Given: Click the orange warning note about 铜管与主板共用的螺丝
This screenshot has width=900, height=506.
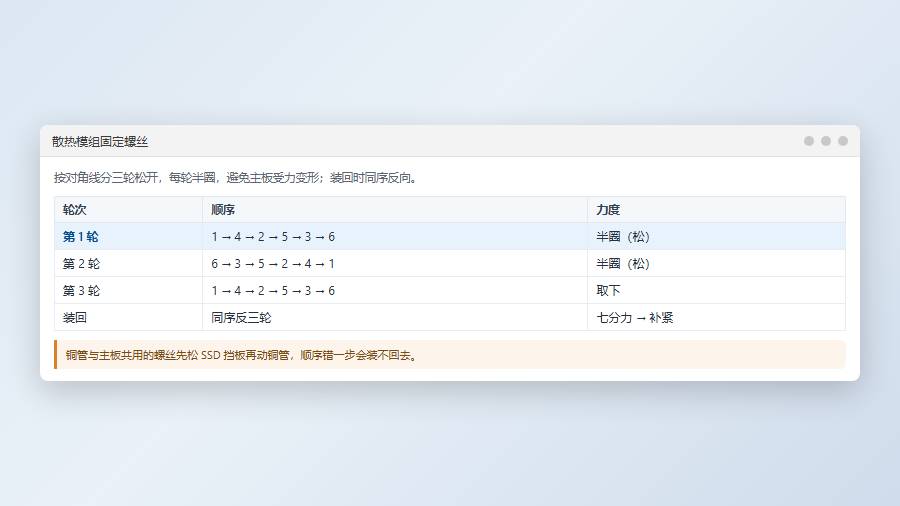Looking at the screenshot, I should [450, 355].
